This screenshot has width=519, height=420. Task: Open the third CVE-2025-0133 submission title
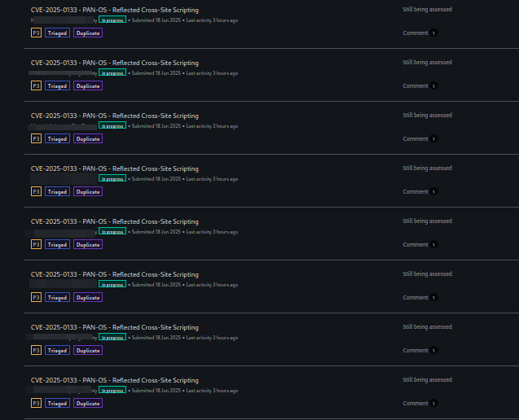(115, 116)
